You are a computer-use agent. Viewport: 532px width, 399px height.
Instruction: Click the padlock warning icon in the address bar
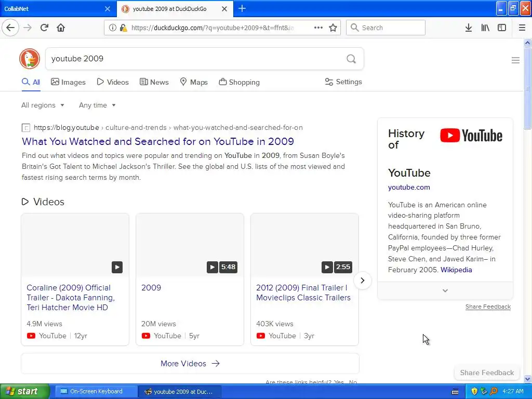[124, 28]
